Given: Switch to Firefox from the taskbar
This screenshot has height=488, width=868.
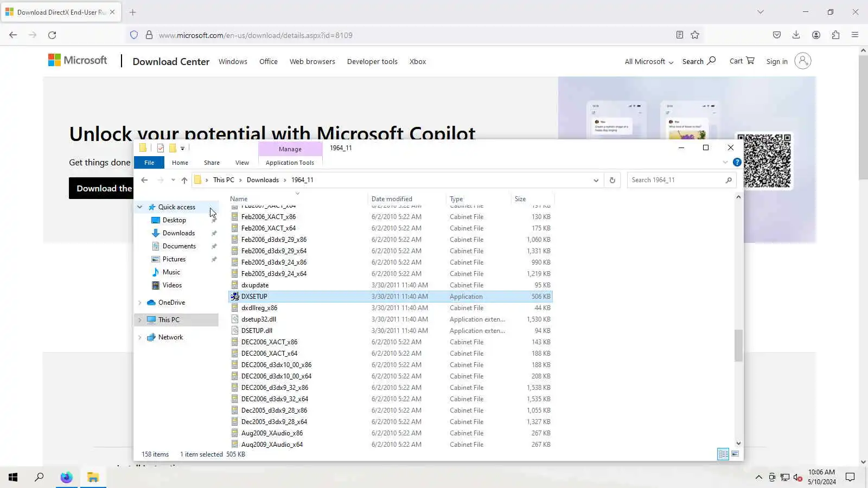Looking at the screenshot, I should [x=66, y=477].
